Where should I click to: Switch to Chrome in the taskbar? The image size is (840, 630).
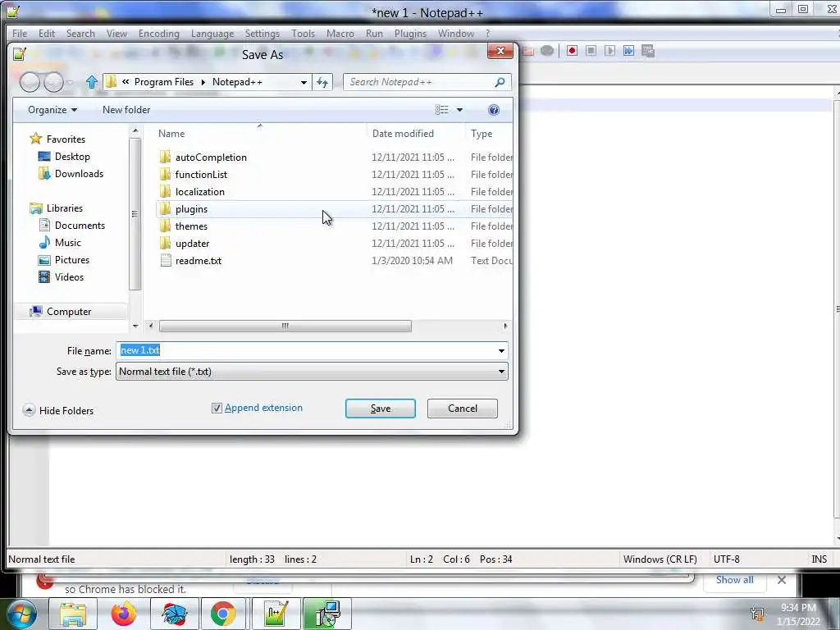(223, 614)
